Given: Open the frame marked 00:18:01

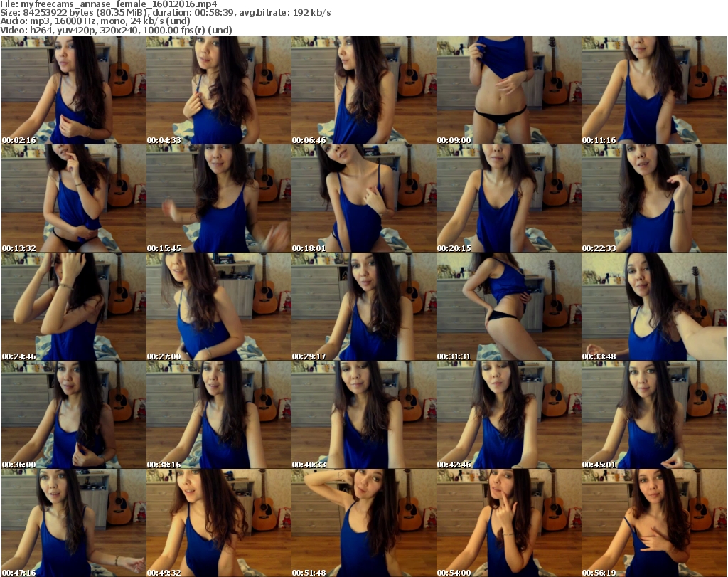Looking at the screenshot, I should coord(363,198).
